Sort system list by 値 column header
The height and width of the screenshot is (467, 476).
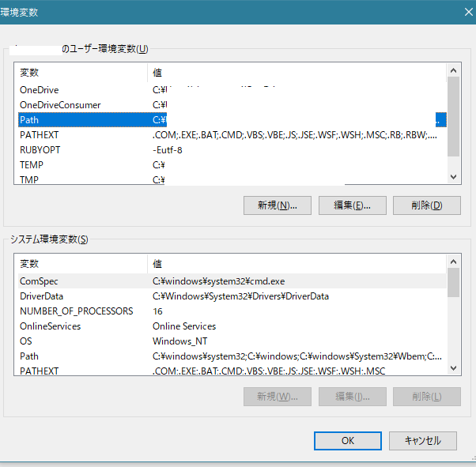point(297,263)
